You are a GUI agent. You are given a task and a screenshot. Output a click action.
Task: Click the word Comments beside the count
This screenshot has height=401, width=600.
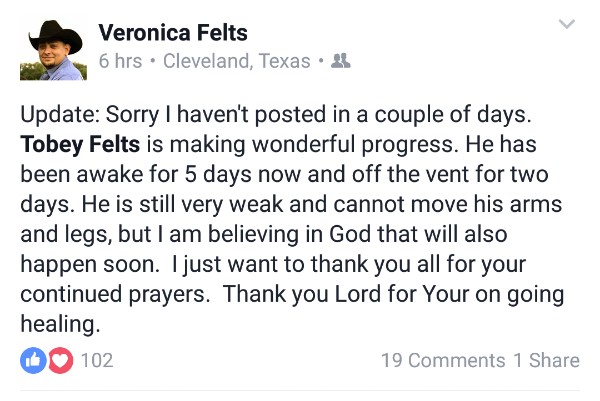click(457, 360)
